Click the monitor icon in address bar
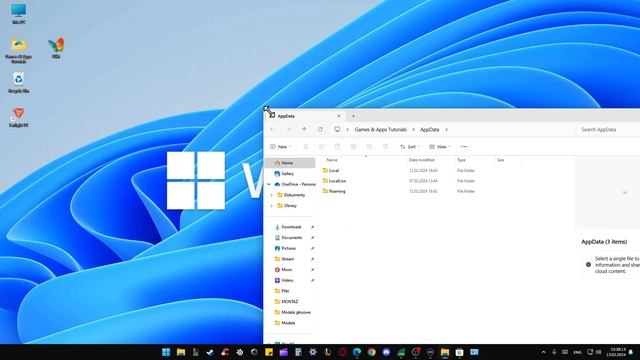640x360 pixels. [x=337, y=129]
